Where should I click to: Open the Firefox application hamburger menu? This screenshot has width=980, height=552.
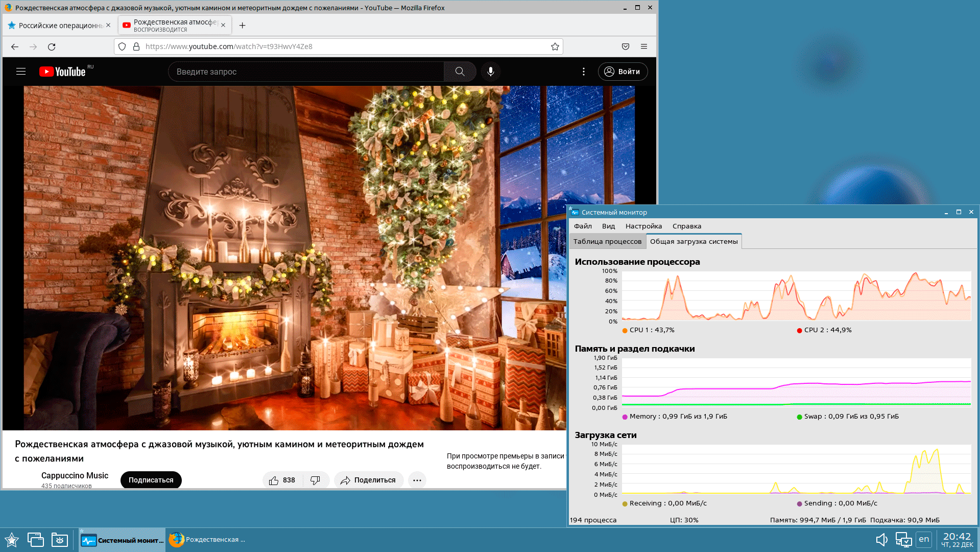coord(643,47)
